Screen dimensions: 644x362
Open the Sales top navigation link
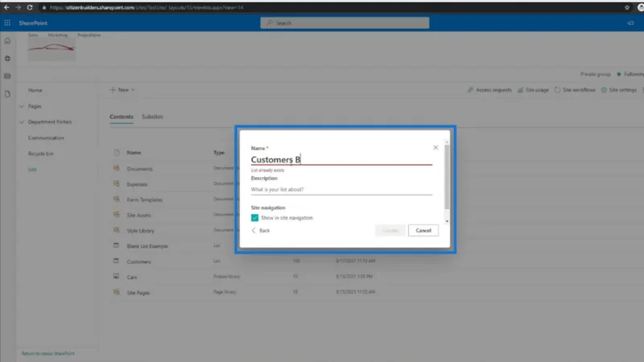(x=33, y=35)
